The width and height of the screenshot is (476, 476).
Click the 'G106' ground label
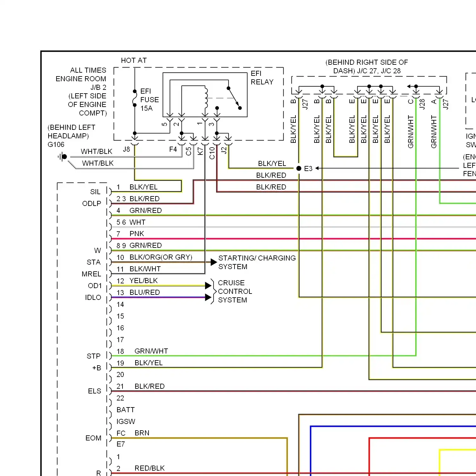click(56, 144)
